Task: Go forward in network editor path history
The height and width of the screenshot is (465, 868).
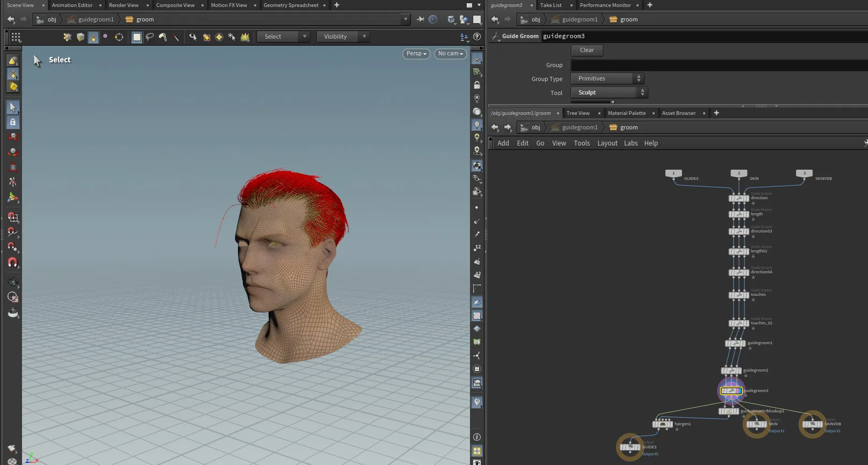Action: (x=508, y=127)
